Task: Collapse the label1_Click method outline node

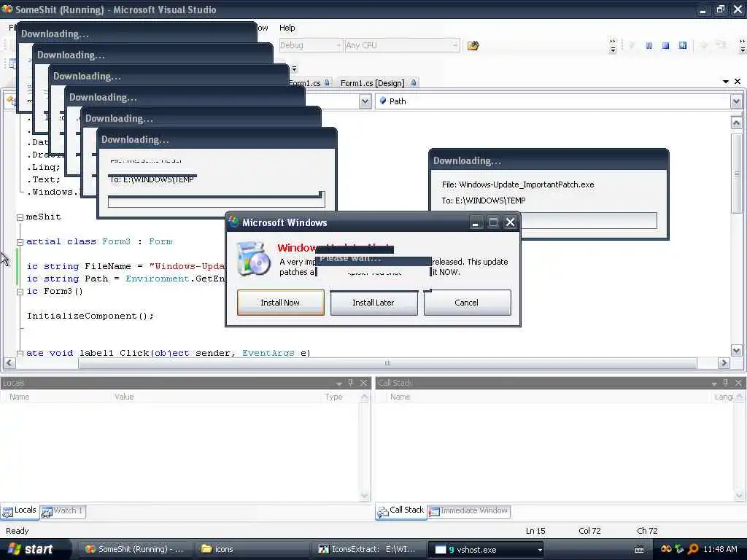Action: pyautogui.click(x=20, y=354)
